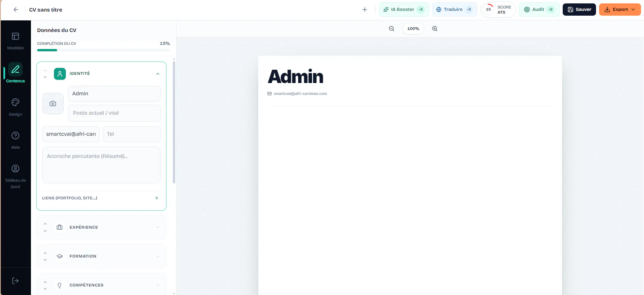Click the Formation graduation cap icon
Viewport: 644px width, 295px height.
pyautogui.click(x=60, y=256)
